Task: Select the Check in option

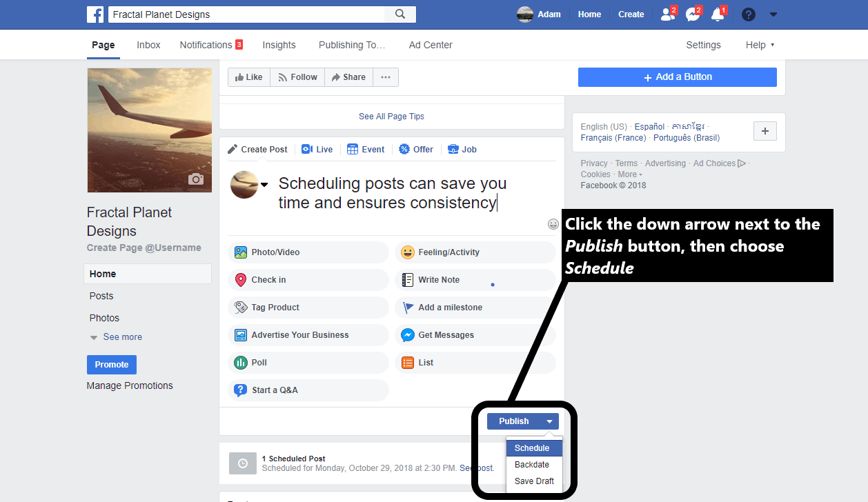Action: tap(308, 280)
